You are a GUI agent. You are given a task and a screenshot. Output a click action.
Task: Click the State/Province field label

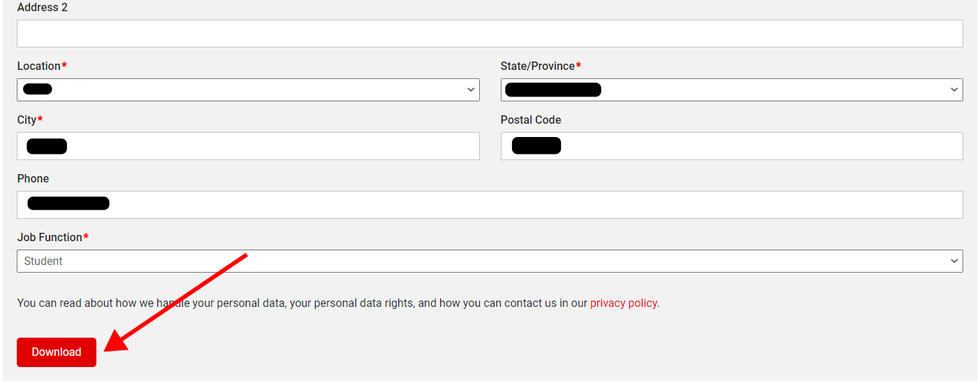point(537,66)
